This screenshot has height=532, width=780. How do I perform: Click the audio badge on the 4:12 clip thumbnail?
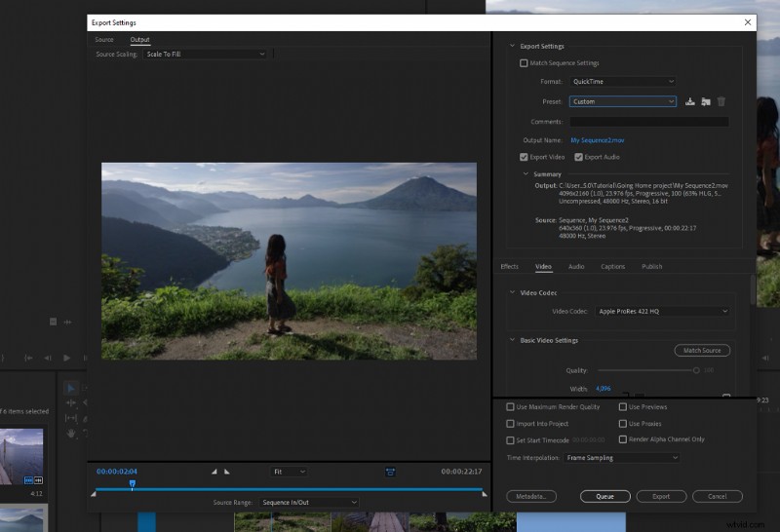click(x=38, y=480)
